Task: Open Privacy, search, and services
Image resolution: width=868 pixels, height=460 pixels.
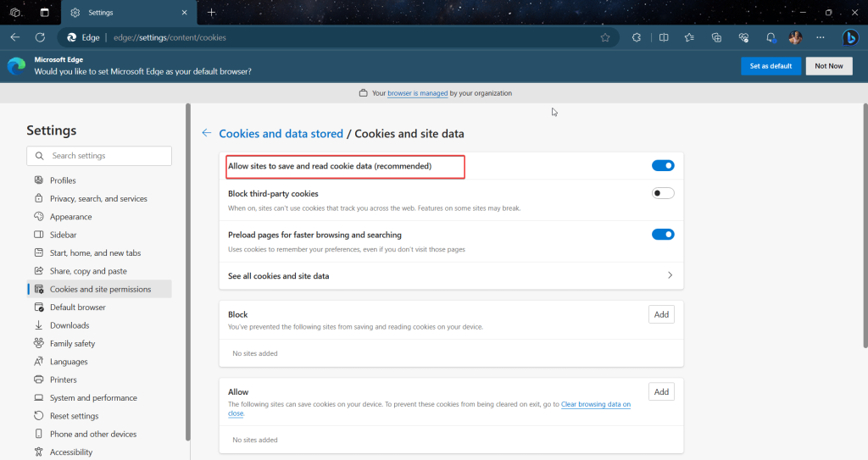Action: (x=99, y=199)
